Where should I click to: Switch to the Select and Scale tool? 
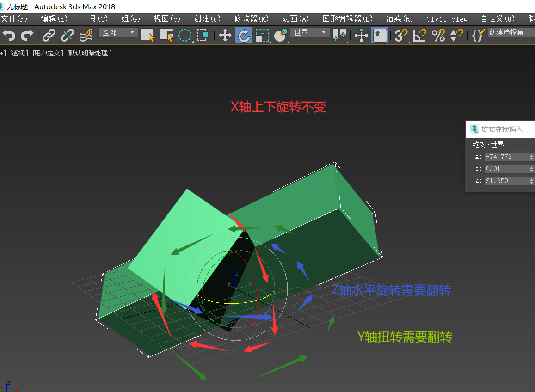(262, 35)
